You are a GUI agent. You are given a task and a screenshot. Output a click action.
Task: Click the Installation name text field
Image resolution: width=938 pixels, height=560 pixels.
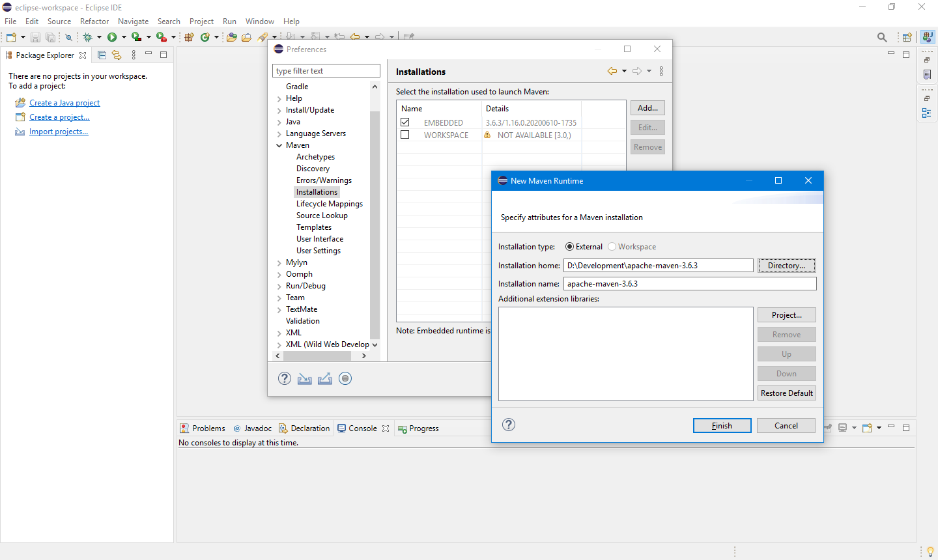tap(690, 284)
